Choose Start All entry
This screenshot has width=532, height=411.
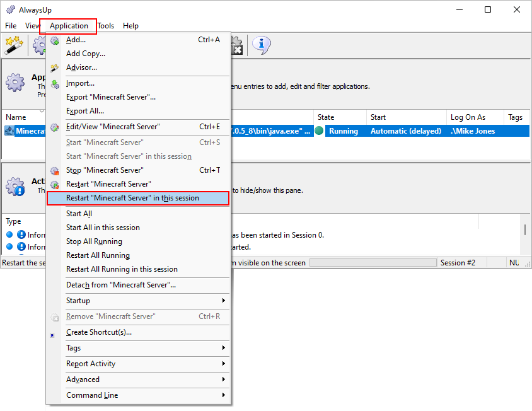point(139,214)
